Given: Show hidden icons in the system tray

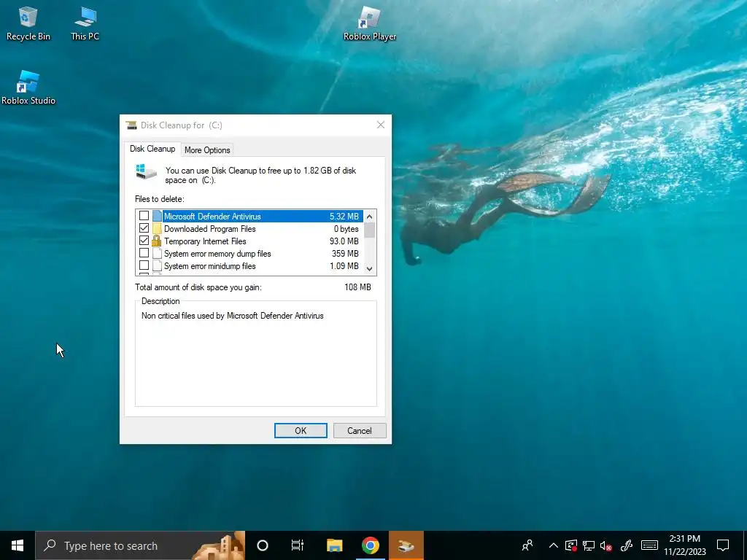Looking at the screenshot, I should 554,545.
